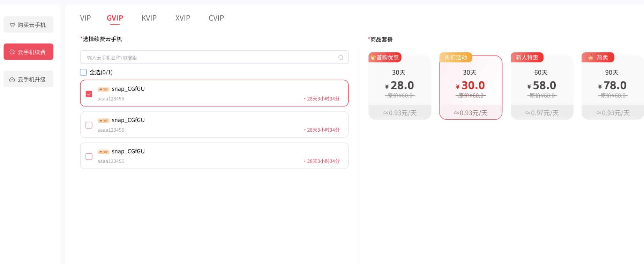Switch to the XVIP tab
Screen dimensions: 644x264
(183, 18)
